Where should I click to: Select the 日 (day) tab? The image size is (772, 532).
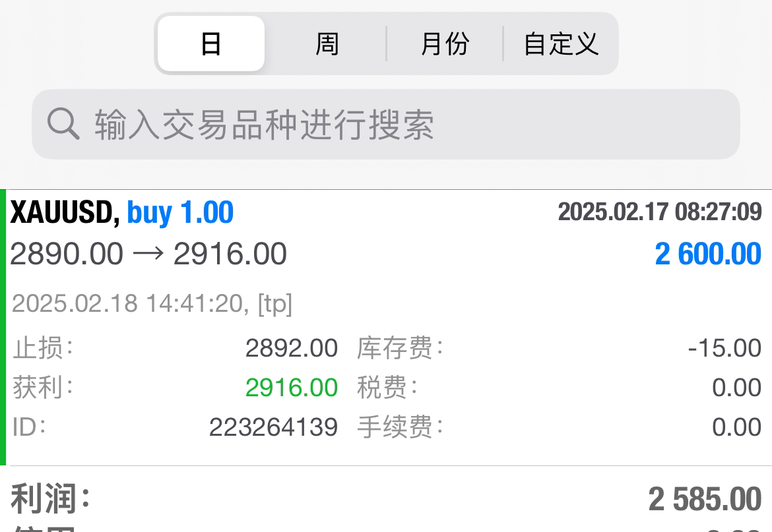click(x=211, y=44)
